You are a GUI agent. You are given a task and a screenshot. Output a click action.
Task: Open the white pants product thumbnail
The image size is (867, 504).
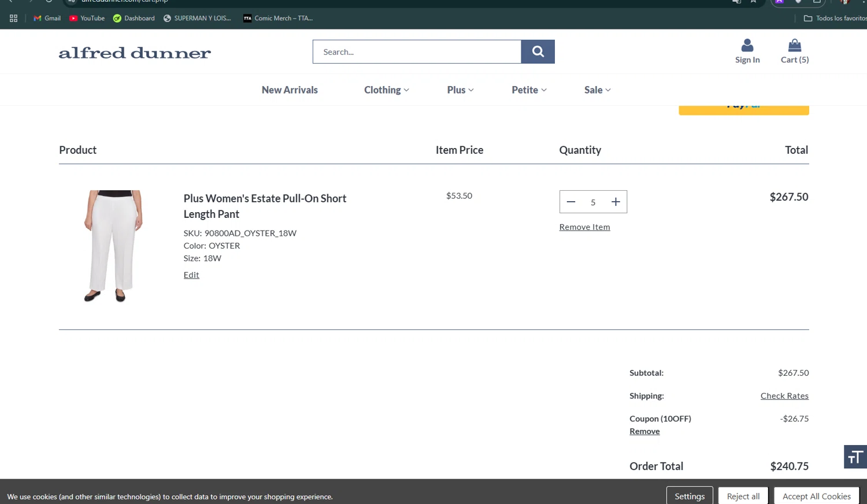point(113,246)
